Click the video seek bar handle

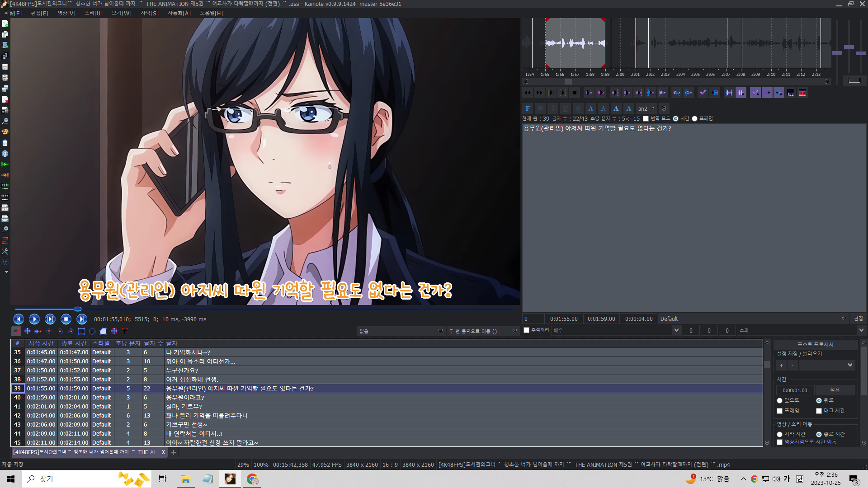tap(78, 309)
